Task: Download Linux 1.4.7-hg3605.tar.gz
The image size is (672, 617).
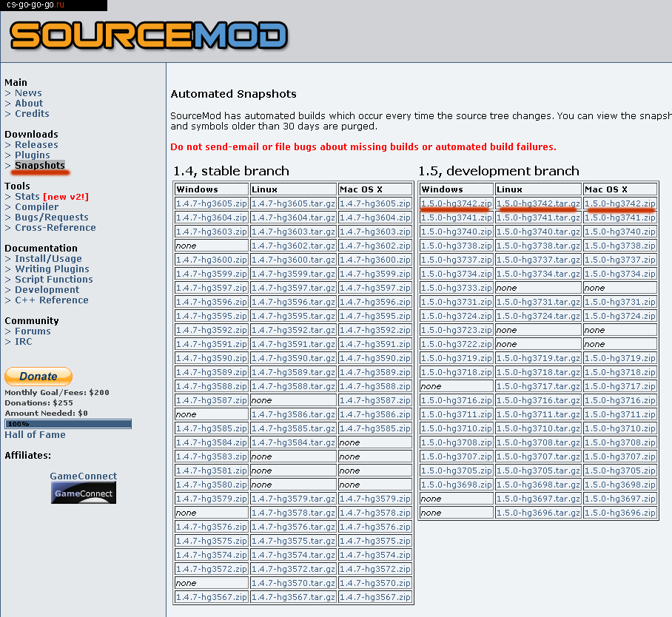Action: (x=294, y=203)
